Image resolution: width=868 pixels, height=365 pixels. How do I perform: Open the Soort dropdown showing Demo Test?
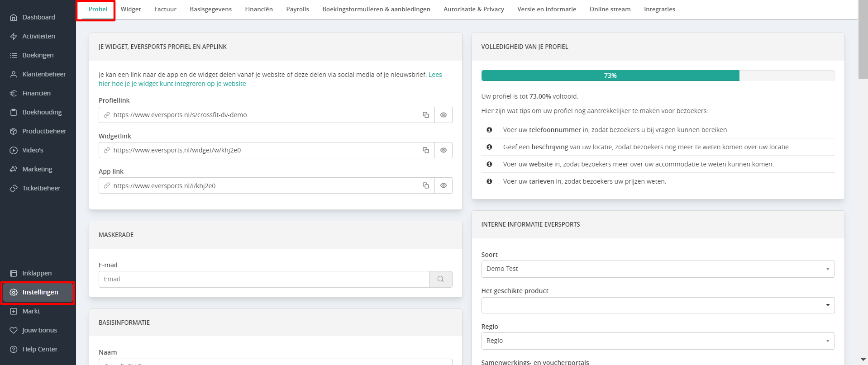[658, 269]
